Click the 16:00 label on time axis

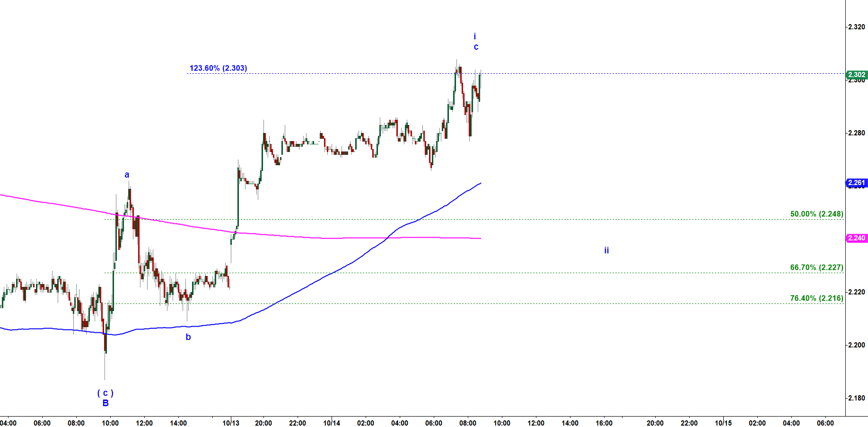tap(604, 423)
